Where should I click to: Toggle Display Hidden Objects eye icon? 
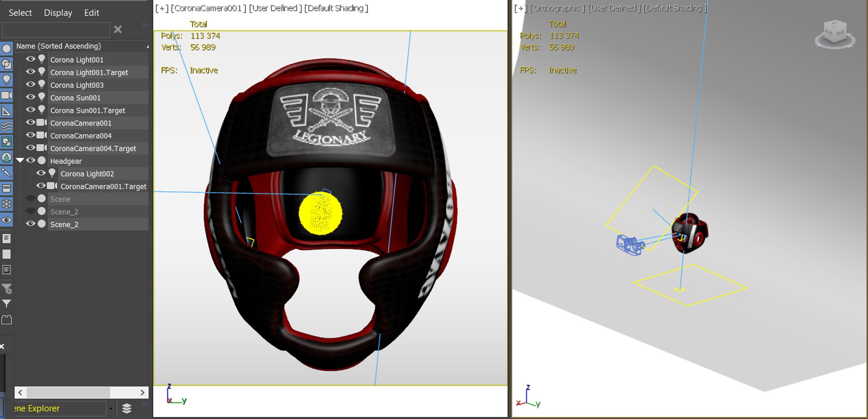pos(6,220)
